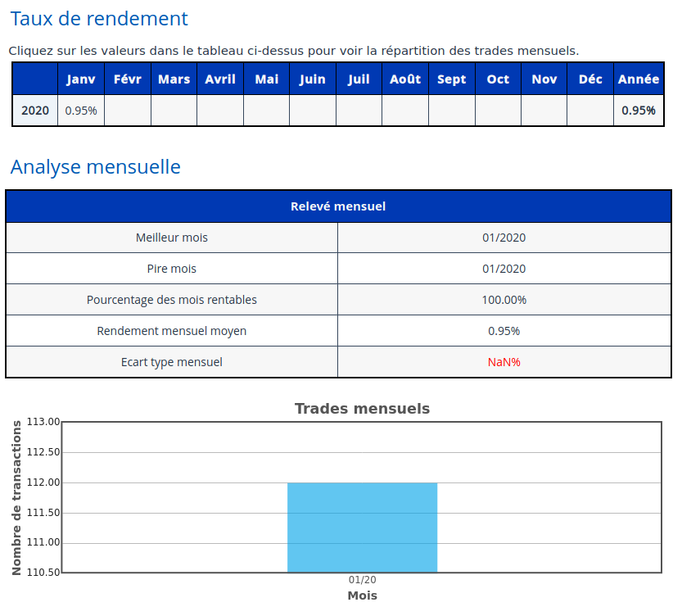Click the Mai column header
Image resolution: width=682 pixels, height=616 pixels.
(267, 79)
